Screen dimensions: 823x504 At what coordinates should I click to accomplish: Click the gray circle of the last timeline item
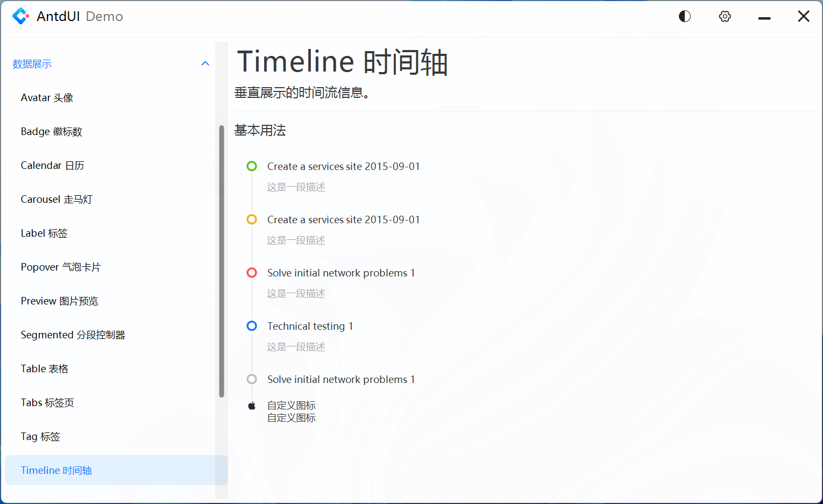click(x=252, y=379)
